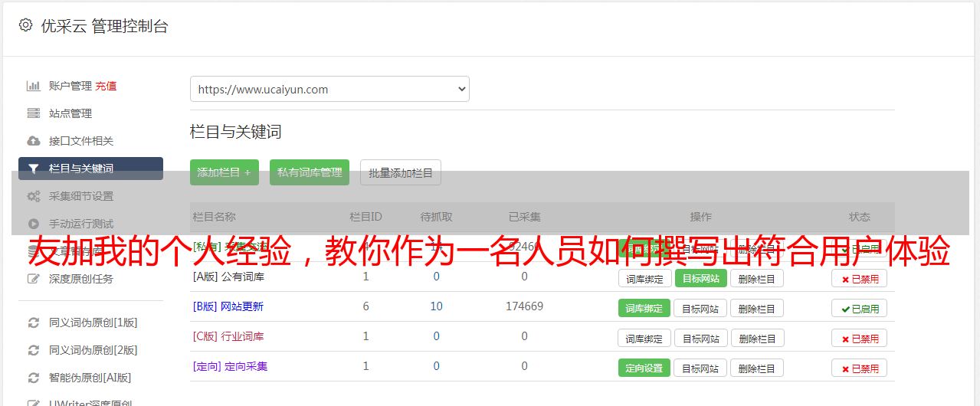This screenshot has height=406, width=980.
Task: Click 删除栏目 in the 定向采集 row
Action: [x=756, y=368]
